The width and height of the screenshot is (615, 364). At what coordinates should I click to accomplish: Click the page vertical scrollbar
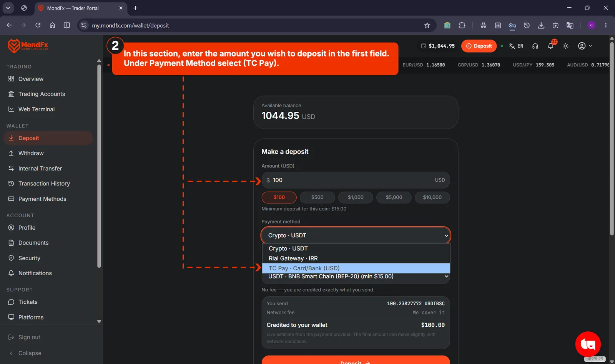(x=612, y=138)
